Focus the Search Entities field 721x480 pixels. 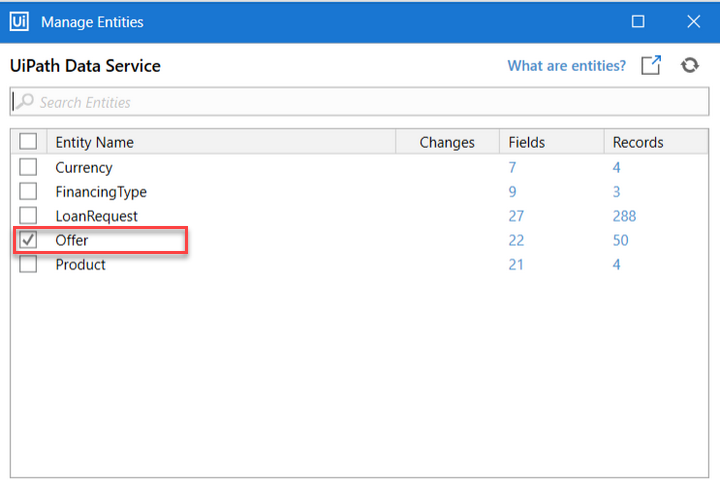coord(360,102)
